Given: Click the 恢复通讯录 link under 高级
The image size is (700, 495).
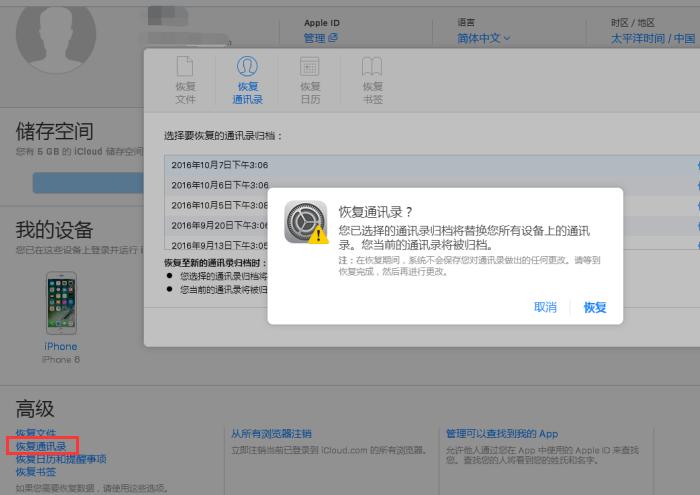Looking at the screenshot, I should [41, 446].
